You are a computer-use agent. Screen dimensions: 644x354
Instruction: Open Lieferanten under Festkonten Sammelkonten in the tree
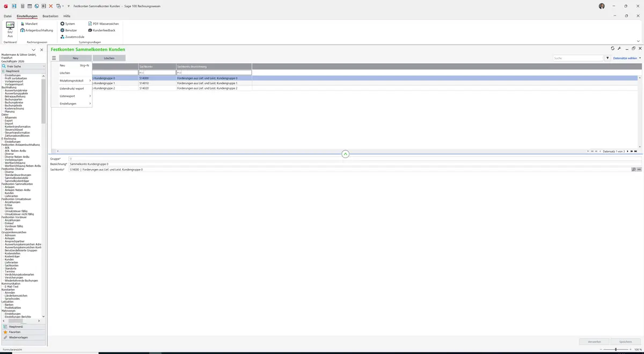pos(10,196)
